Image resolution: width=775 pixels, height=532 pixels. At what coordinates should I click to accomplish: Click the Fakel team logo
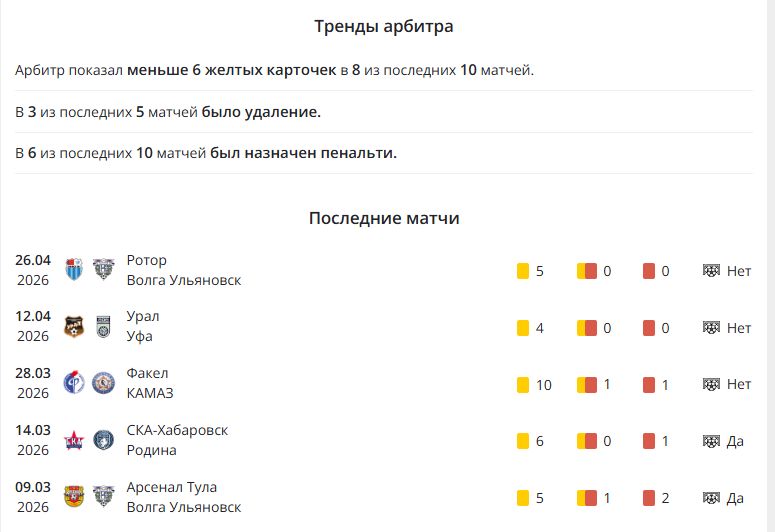coord(73,383)
